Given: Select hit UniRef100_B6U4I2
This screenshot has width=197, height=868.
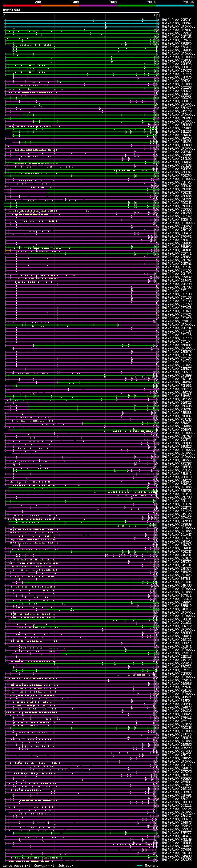Looking at the screenshot, I should pyautogui.click(x=177, y=233).
